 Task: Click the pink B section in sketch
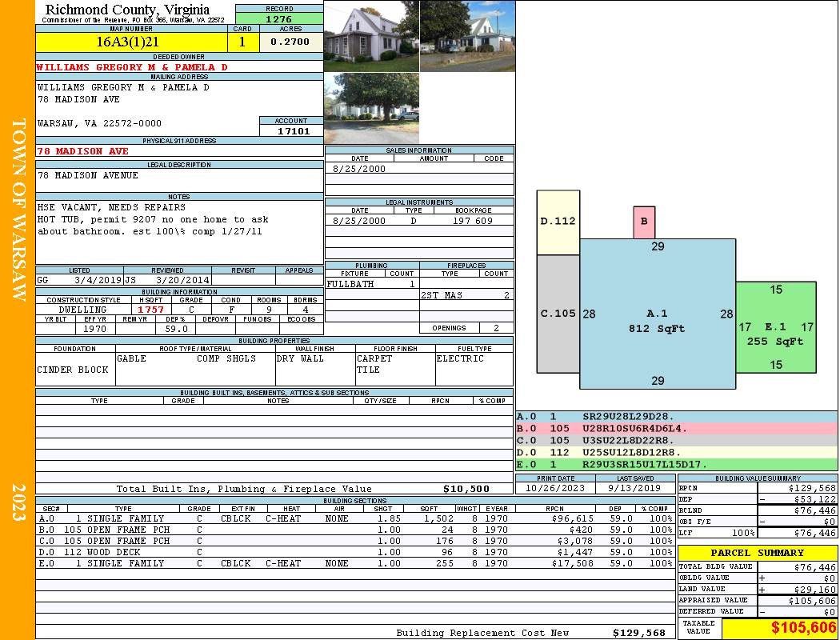pyautogui.click(x=644, y=222)
